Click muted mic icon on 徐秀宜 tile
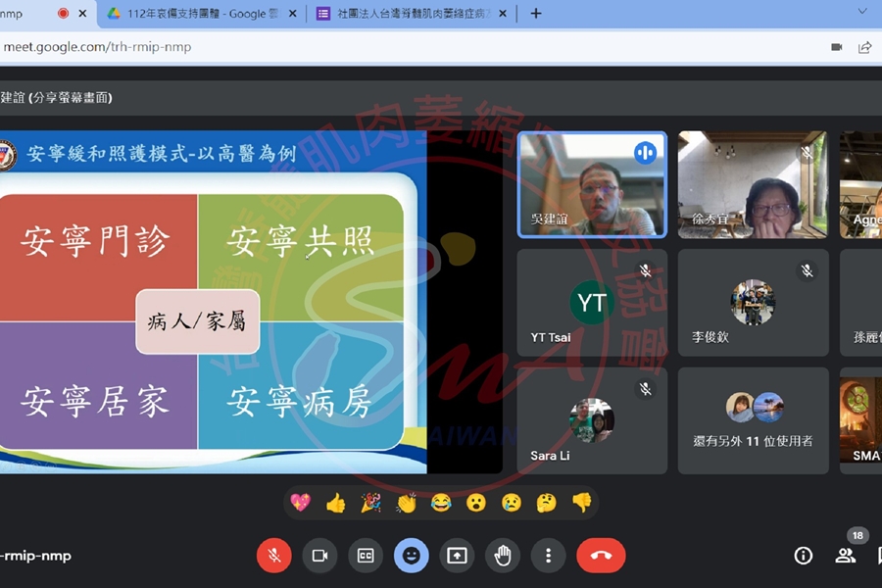 point(807,153)
